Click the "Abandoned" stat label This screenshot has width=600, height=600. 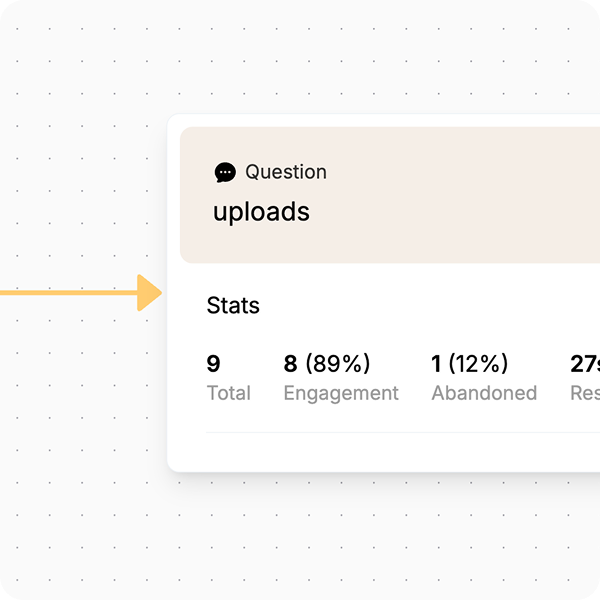[x=484, y=393]
